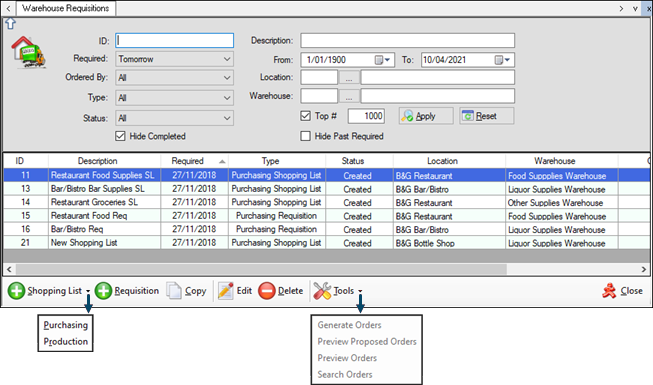
Task: Toggle the Hide Completed checkbox
Action: (120, 136)
